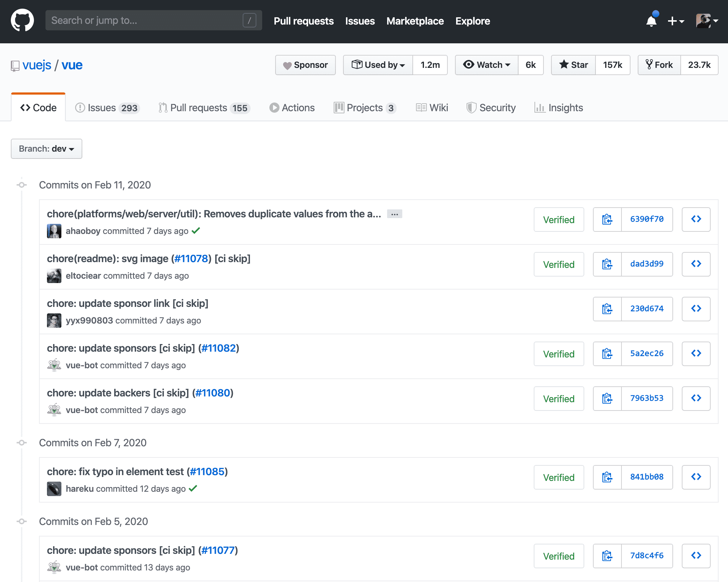This screenshot has width=728, height=582.
Task: View the 1.2m dependents count
Action: pos(430,65)
